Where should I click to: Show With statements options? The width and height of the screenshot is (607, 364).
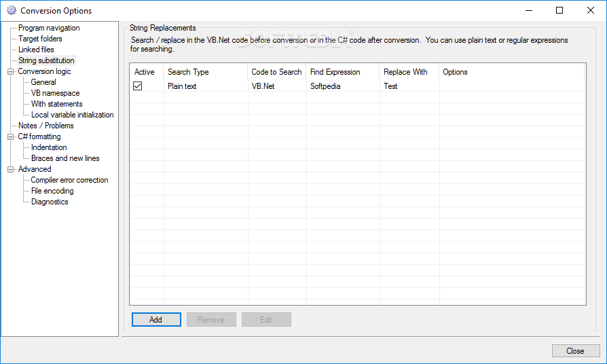[56, 104]
